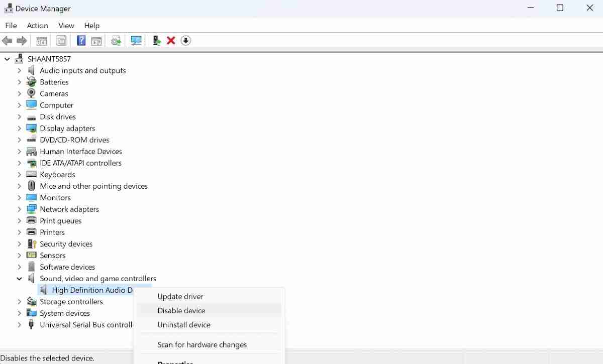Click Scan for hardware changes in the context menu
This screenshot has width=603, height=364.
point(202,344)
